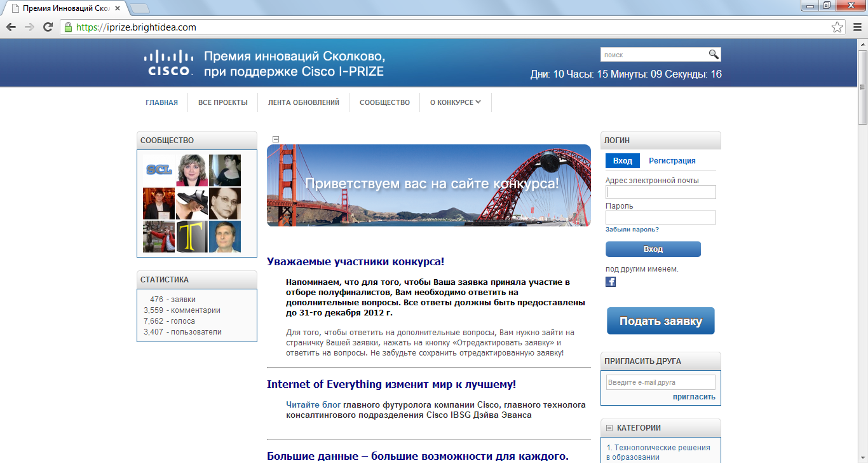Screen dimensions: 868x463
Task: Click the search magnifier icon
Action: [714, 55]
